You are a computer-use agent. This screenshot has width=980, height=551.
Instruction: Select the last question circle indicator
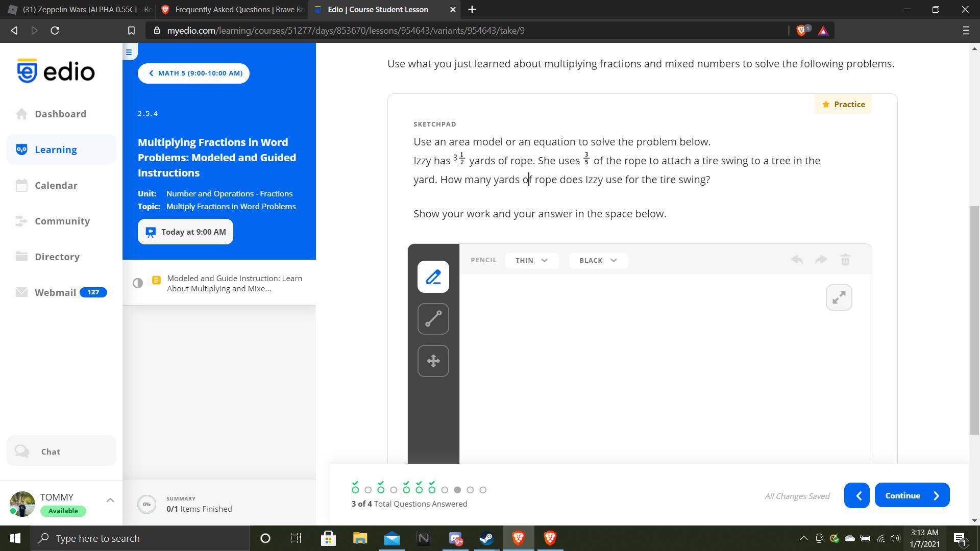click(483, 490)
